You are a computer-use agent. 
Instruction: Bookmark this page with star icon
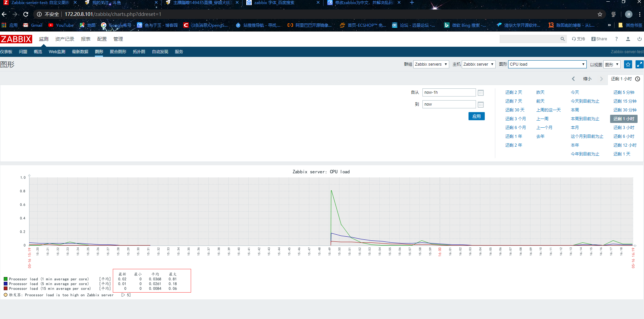[600, 14]
